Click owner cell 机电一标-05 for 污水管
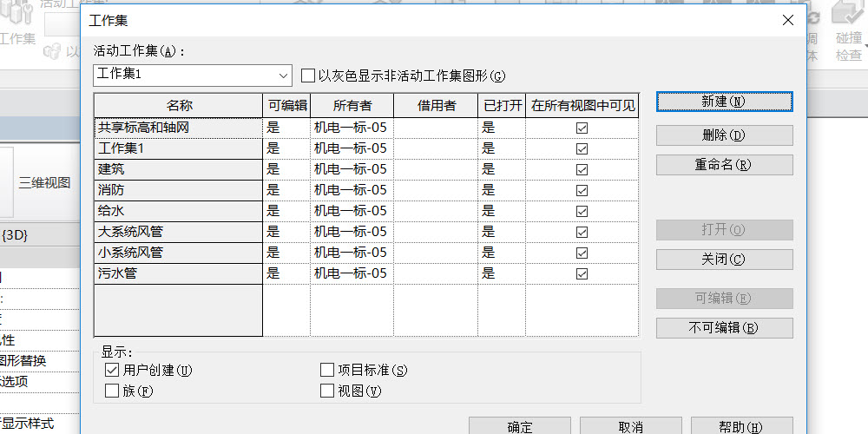 [x=352, y=273]
